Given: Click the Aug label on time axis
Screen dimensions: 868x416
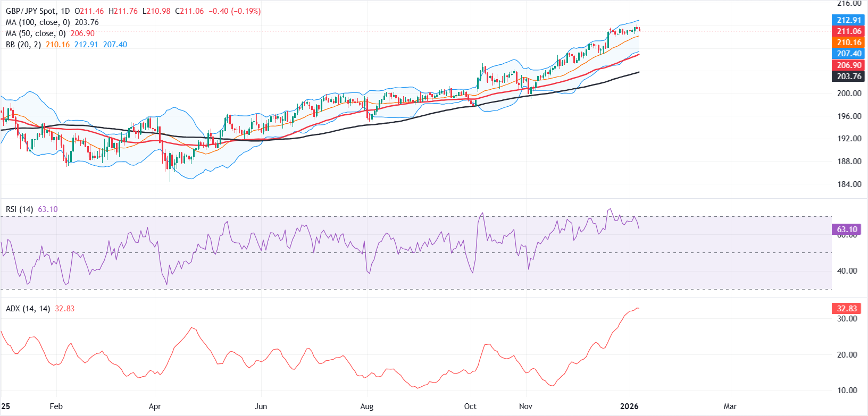Looking at the screenshot, I should 366,406.
